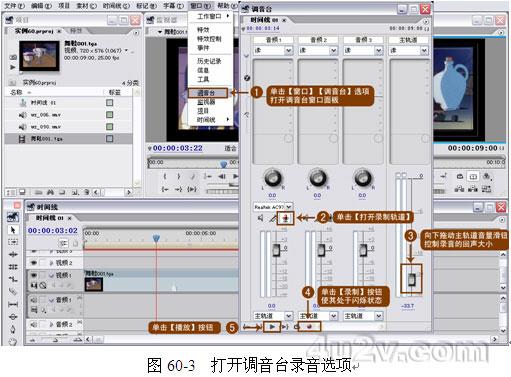Click timeline timecode 00:00:03:02
The image size is (511, 377).
pos(53,231)
